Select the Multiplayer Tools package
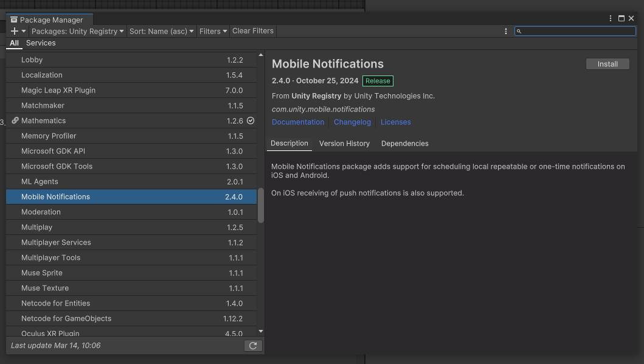This screenshot has height=364, width=644. tap(131, 258)
